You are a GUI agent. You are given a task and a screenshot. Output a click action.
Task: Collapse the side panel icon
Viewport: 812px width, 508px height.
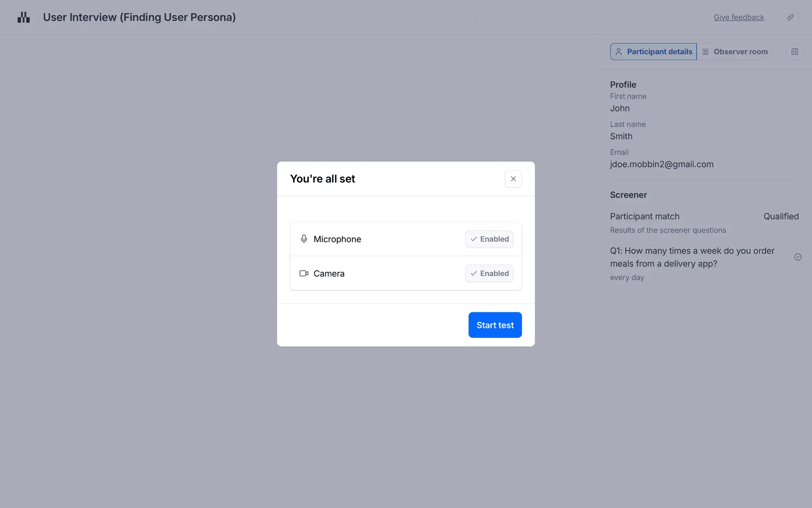click(x=795, y=52)
